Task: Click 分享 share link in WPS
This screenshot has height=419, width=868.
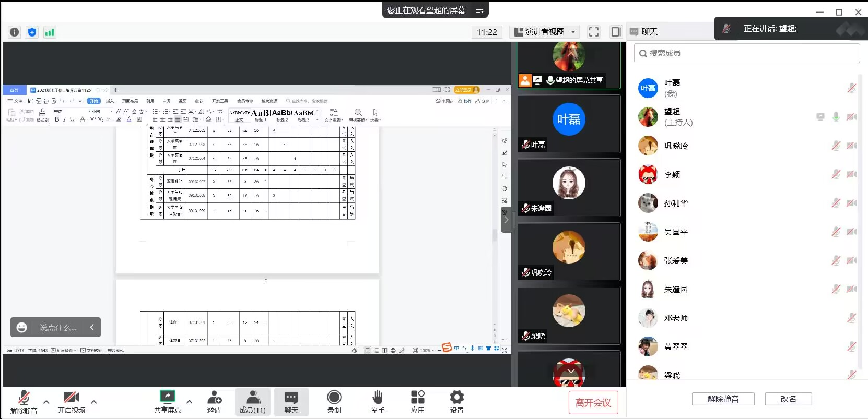Action: pyautogui.click(x=483, y=101)
